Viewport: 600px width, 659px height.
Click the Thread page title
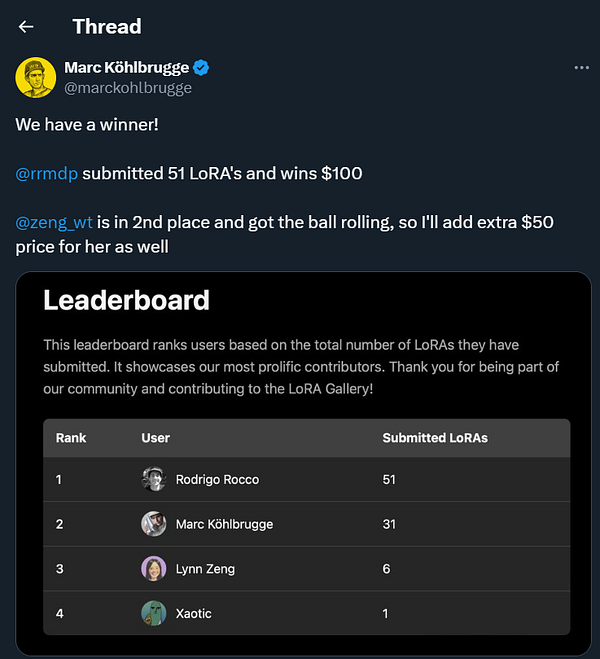pos(107,27)
